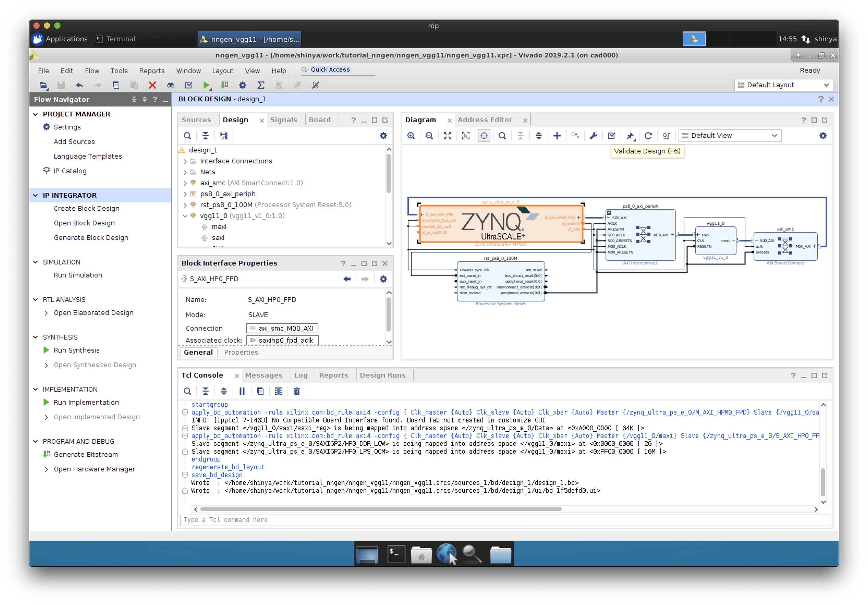Click Add IP plus icon in diagram

pos(557,136)
